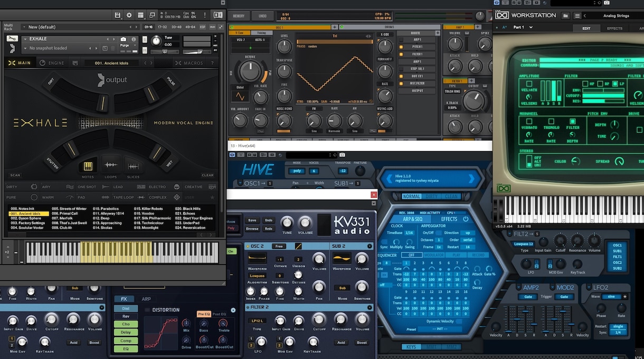
Task: Click the Hive previous preset arrow
Action: coord(390,179)
